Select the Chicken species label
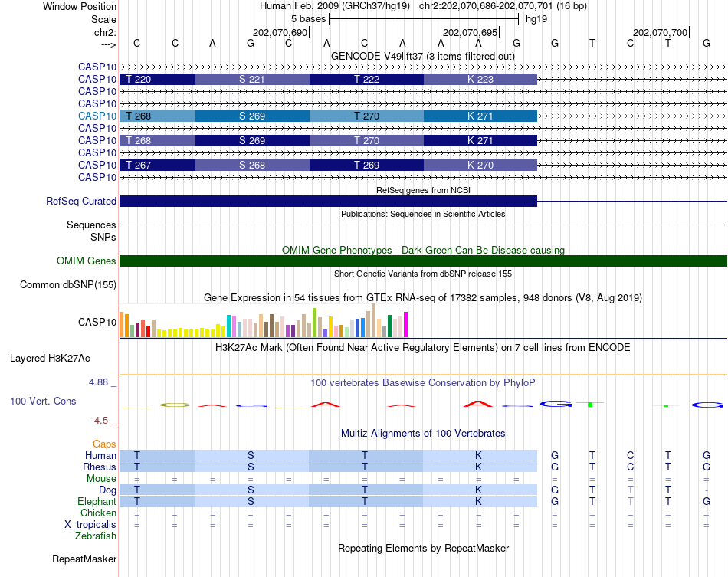The width and height of the screenshot is (728, 577). click(x=98, y=513)
